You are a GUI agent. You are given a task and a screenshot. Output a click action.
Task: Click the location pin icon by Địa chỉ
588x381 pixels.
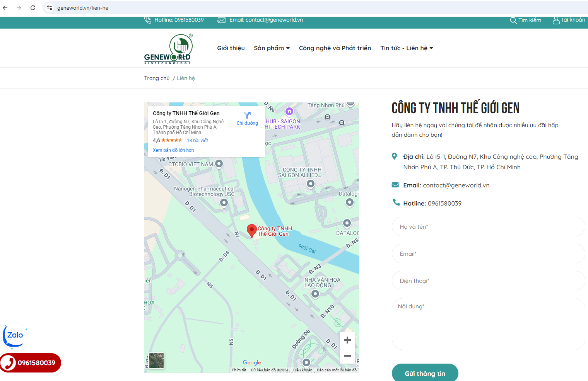[x=395, y=156]
